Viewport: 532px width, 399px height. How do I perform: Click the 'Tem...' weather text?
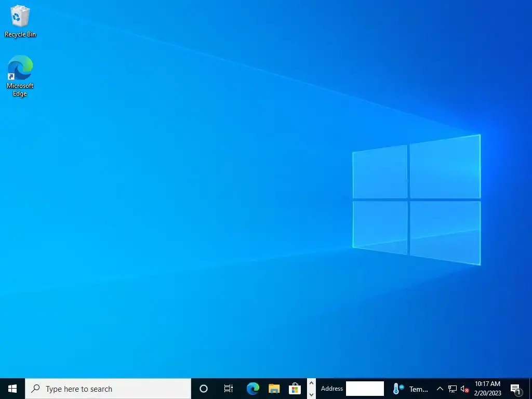click(x=419, y=390)
